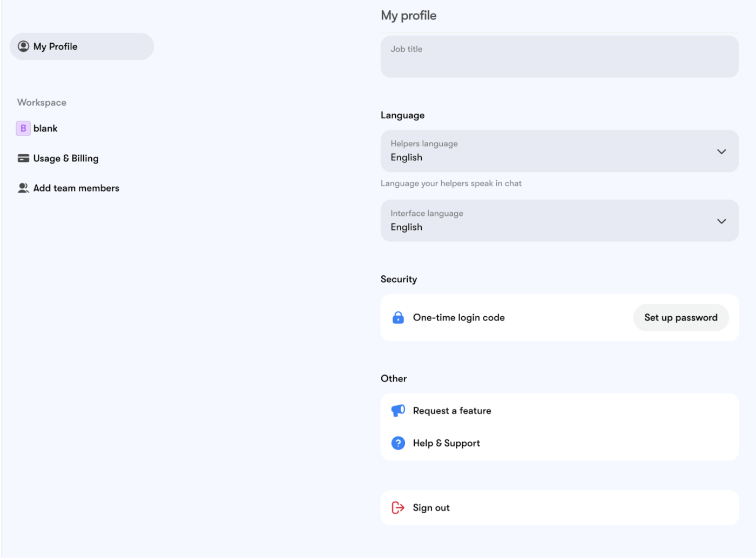This screenshot has width=756, height=558.
Task: Go to the Usage & Billing section
Action: [66, 158]
